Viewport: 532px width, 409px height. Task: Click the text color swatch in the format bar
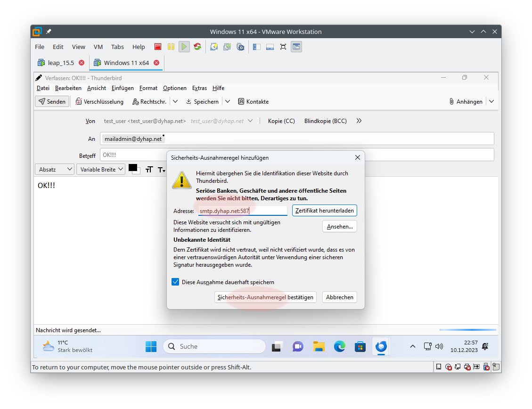tap(134, 169)
